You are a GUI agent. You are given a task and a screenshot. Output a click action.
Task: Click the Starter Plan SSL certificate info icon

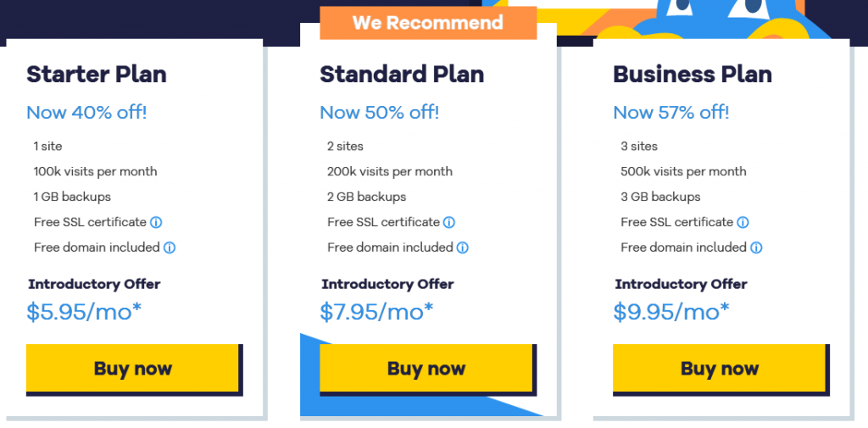point(156,222)
